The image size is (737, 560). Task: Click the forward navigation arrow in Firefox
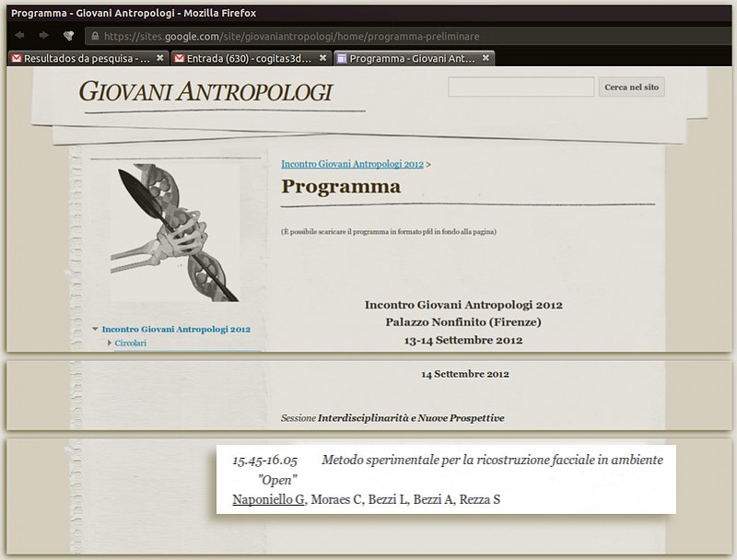[43, 36]
